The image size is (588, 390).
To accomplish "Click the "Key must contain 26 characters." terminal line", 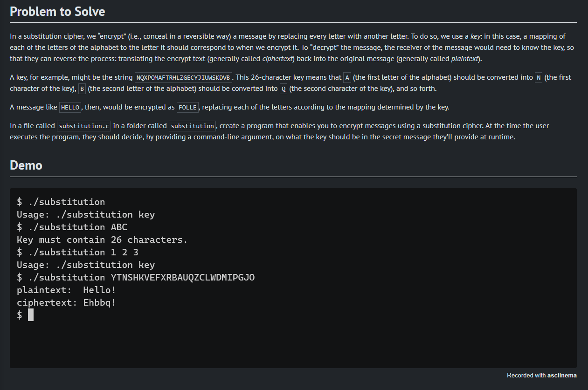I will point(102,240).
